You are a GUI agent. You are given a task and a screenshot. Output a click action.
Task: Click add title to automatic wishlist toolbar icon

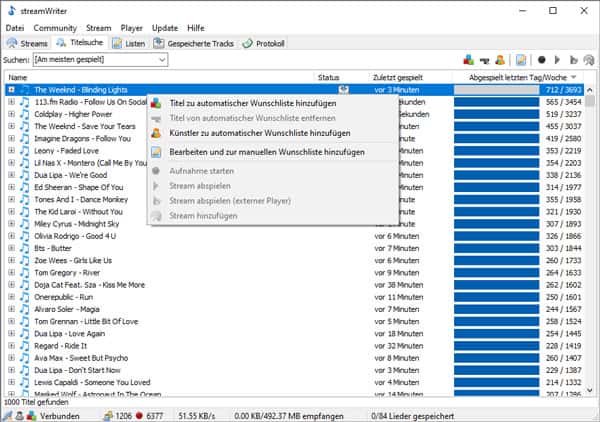471,60
